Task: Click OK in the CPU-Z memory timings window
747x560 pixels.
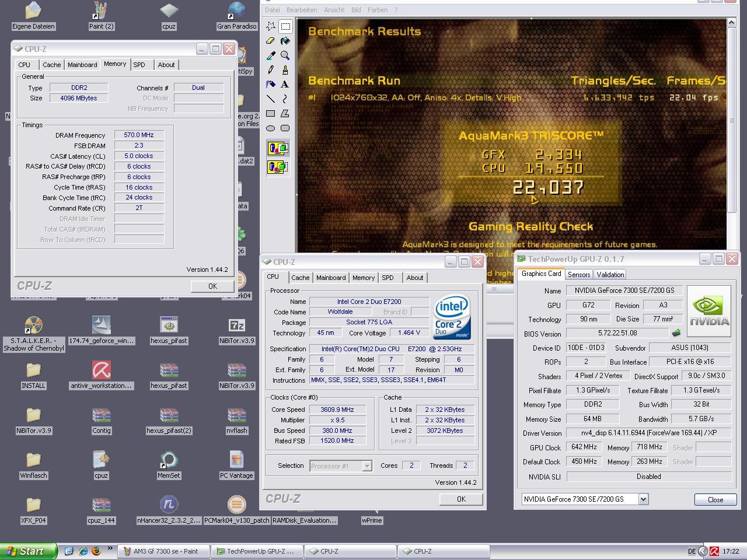Action: pos(212,286)
